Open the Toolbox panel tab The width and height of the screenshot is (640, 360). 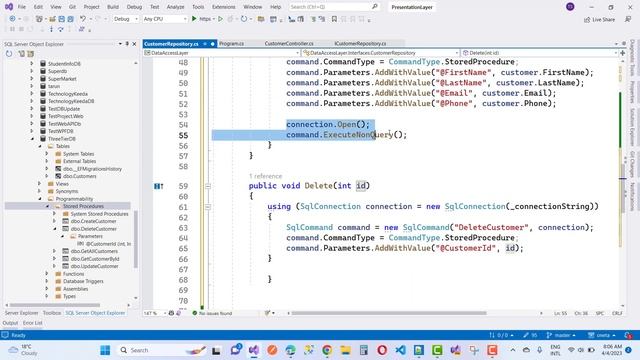coord(52,313)
